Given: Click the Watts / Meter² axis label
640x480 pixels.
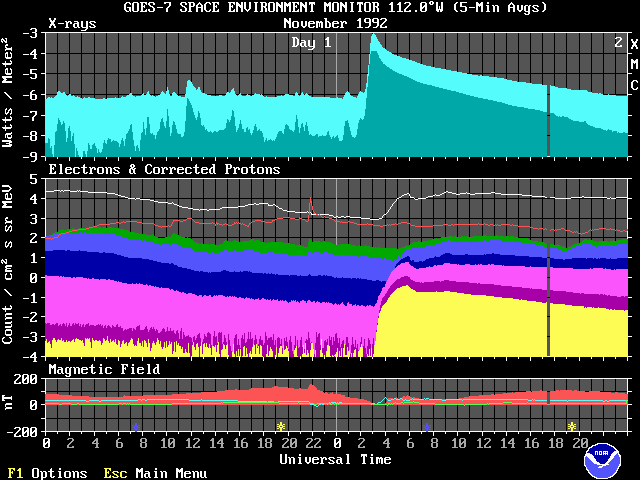Looking at the screenshot, I should point(8,92).
